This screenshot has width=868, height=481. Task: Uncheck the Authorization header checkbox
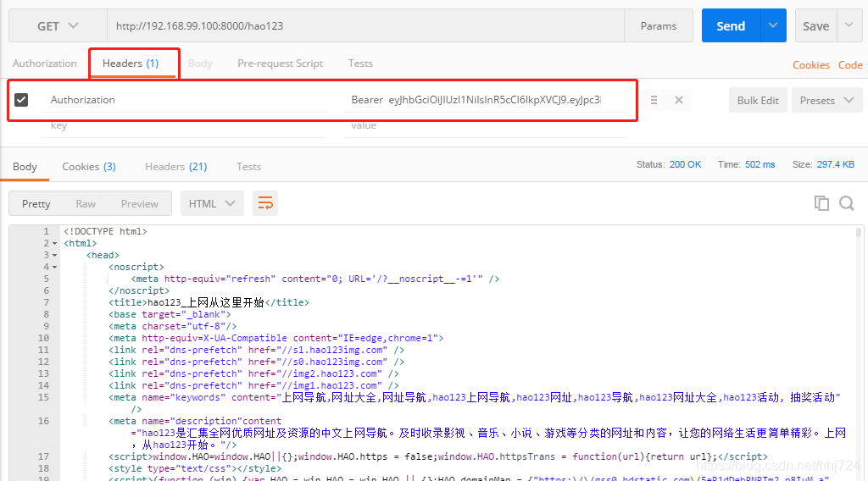tap(21, 100)
